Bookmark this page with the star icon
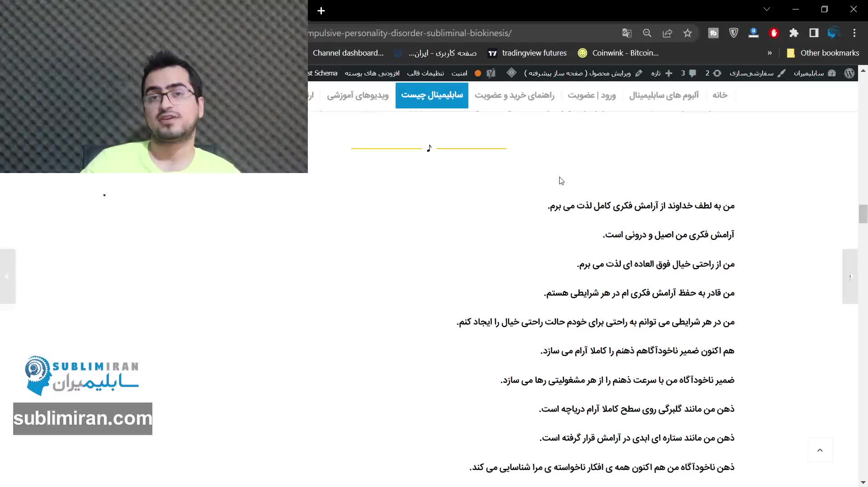This screenshot has width=868, height=487. tap(688, 33)
